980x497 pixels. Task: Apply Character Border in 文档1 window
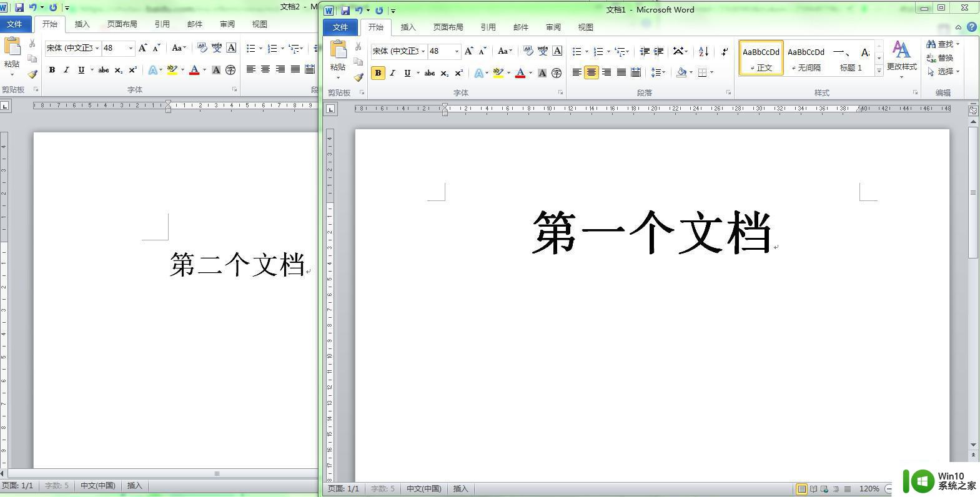557,51
